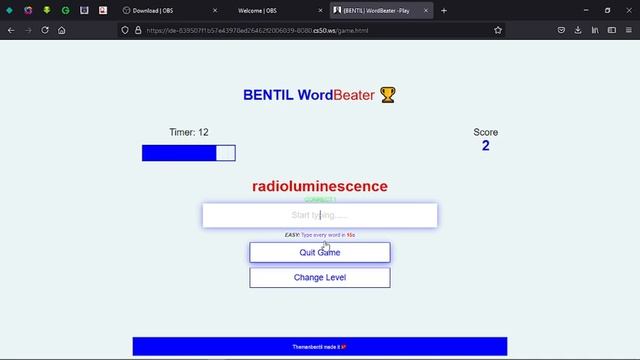This screenshot has height=360, width=640.
Task: Click the BENTIL WordBeater title
Action: (309, 95)
